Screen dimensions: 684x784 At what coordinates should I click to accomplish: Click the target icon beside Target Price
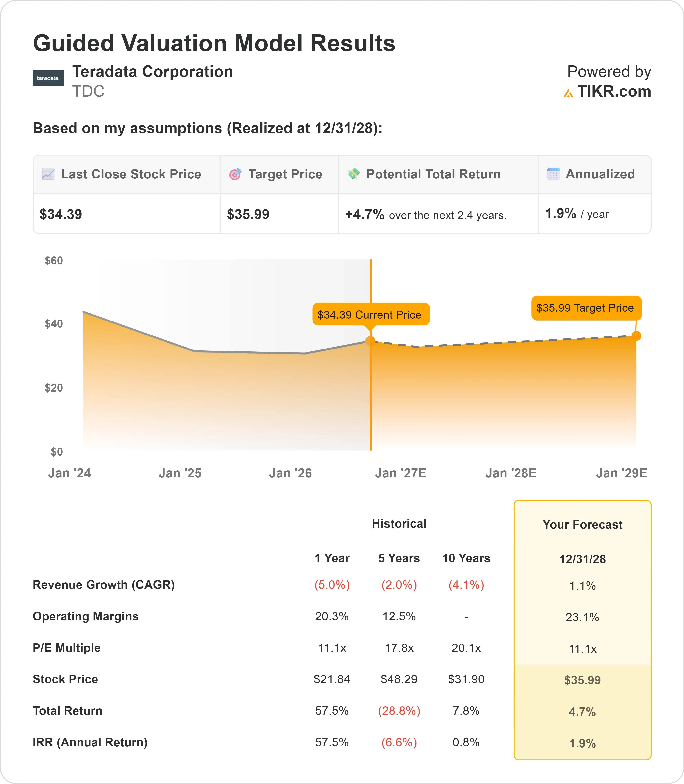(235, 174)
